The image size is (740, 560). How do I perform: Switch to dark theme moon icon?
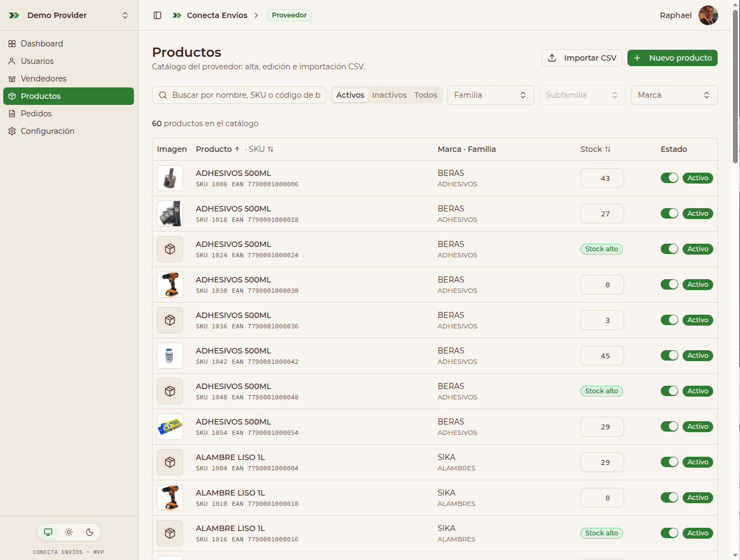tap(90, 532)
